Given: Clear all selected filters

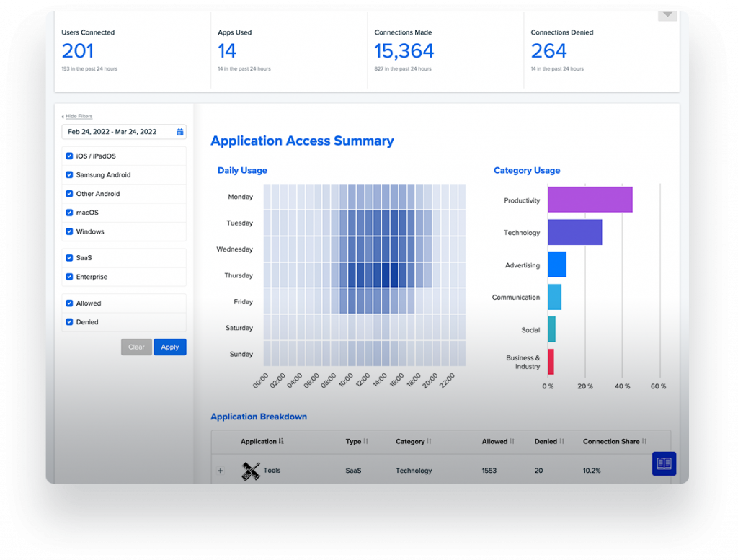Looking at the screenshot, I should (136, 347).
